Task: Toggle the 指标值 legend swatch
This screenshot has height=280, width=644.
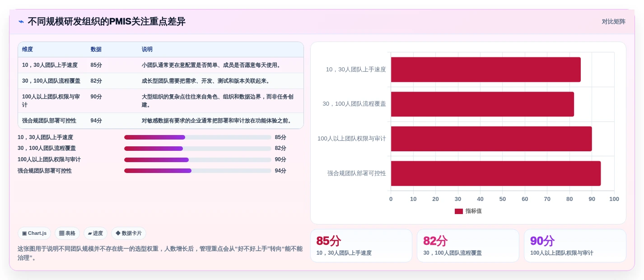Action: pyautogui.click(x=458, y=211)
